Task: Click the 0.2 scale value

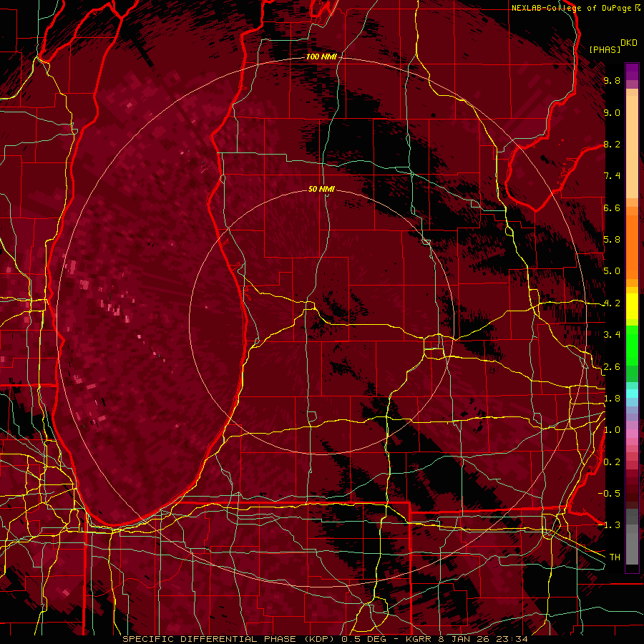Action: point(612,462)
